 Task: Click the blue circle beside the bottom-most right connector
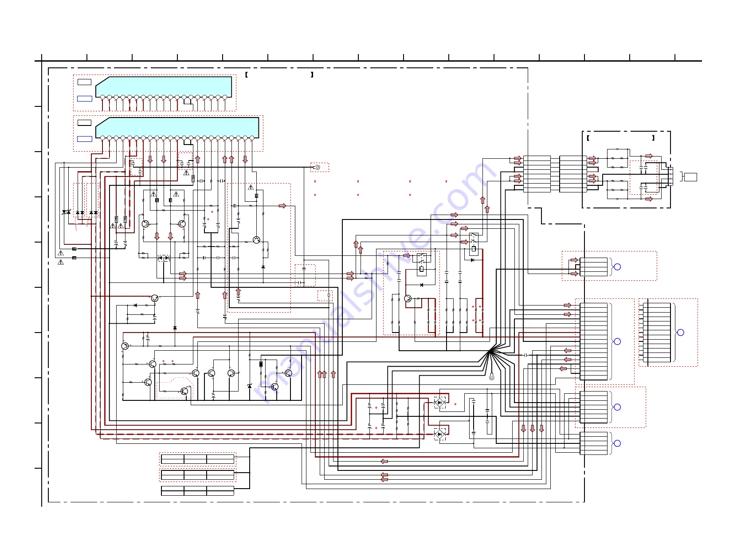tap(617, 443)
